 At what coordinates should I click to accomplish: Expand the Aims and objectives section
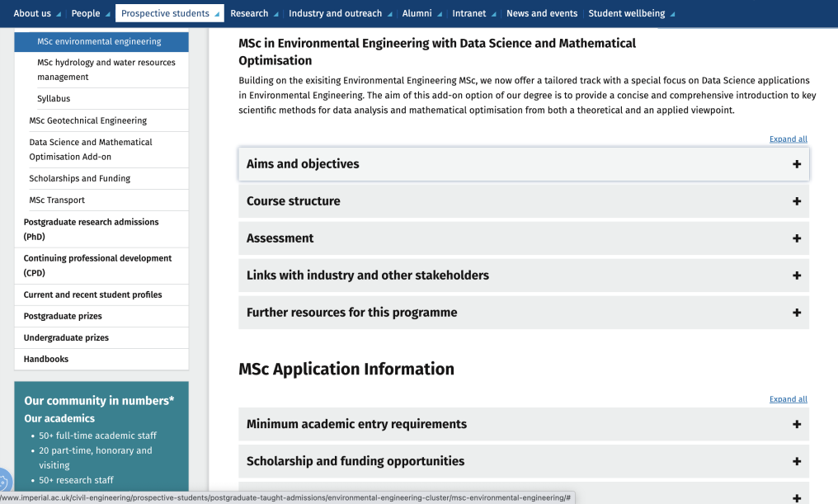pyautogui.click(x=524, y=164)
